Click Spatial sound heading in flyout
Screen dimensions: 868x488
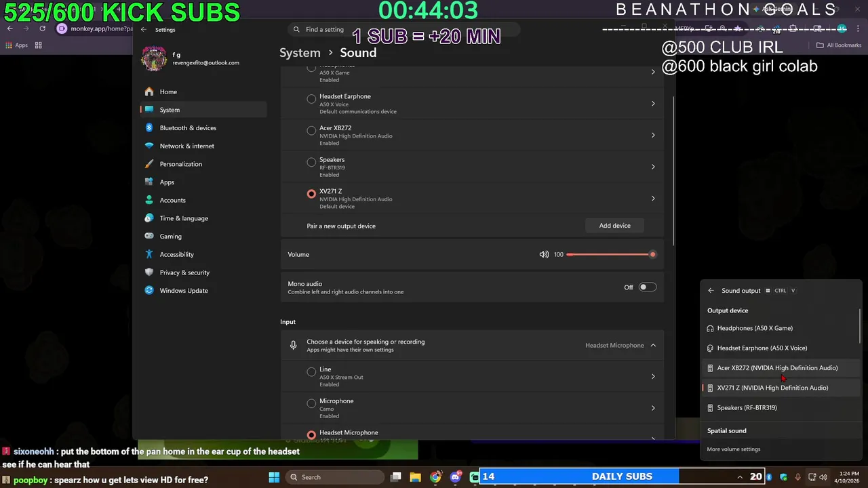point(727,430)
